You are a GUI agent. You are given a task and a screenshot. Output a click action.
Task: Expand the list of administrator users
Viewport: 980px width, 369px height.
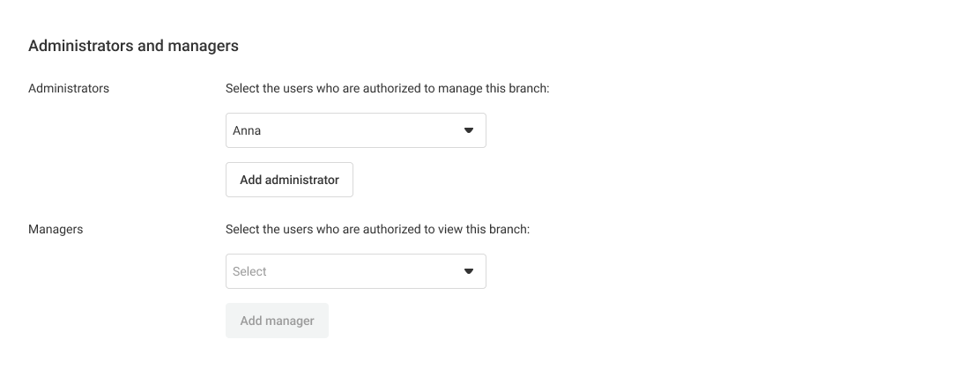click(x=468, y=130)
